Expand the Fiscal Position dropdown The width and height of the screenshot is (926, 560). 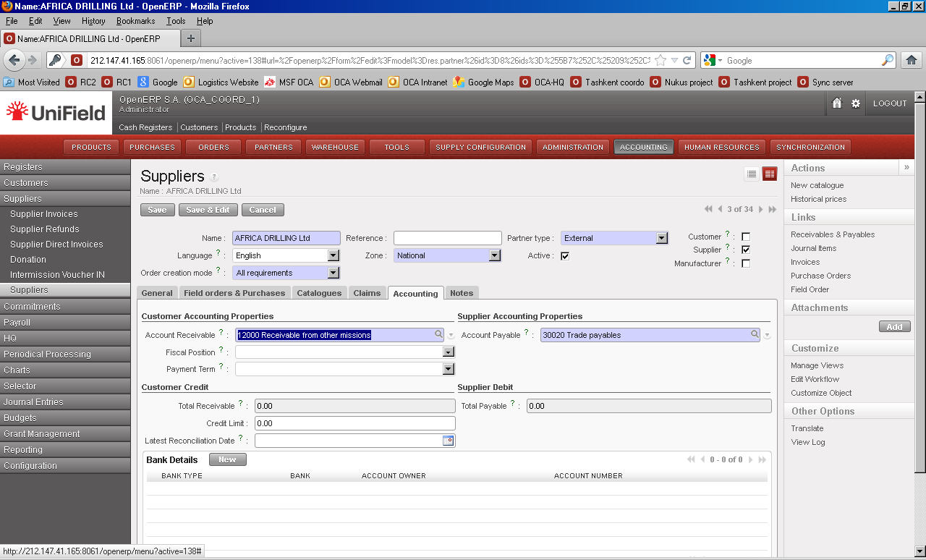click(x=449, y=352)
